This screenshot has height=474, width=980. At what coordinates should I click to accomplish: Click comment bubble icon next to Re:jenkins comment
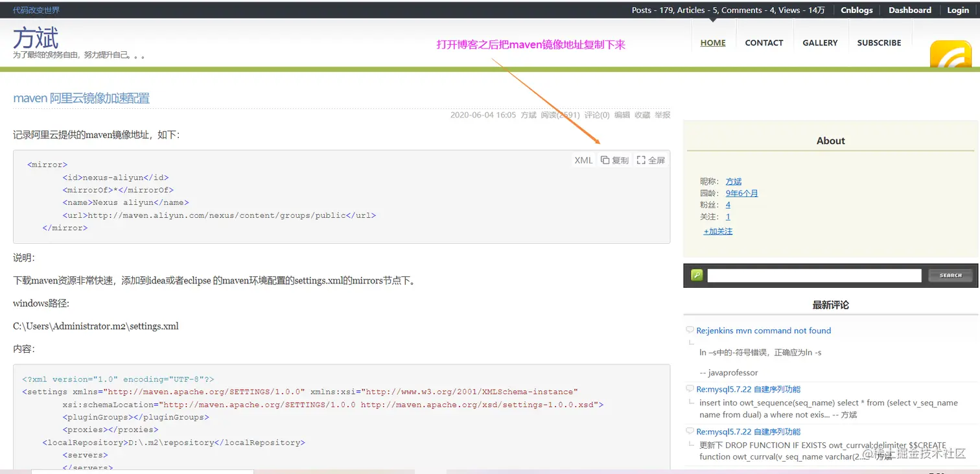tap(690, 330)
